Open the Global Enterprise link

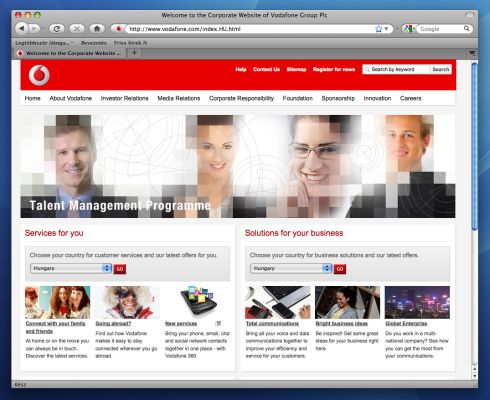[x=406, y=323]
